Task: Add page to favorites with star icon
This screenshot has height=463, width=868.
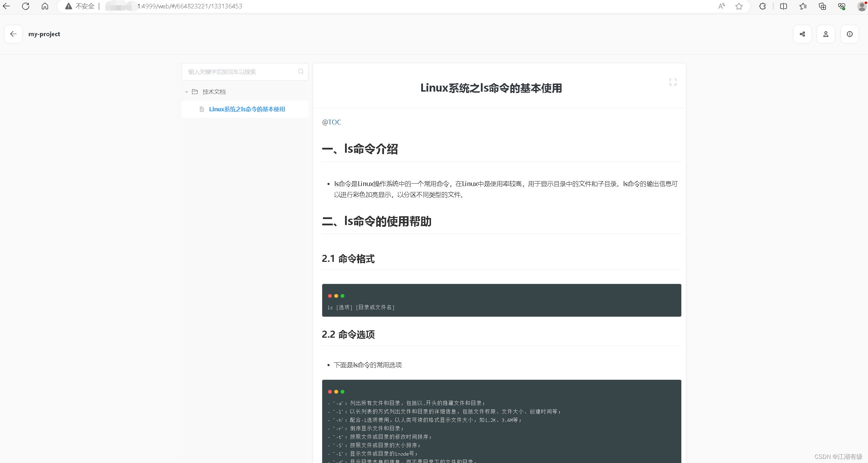Action: (739, 6)
